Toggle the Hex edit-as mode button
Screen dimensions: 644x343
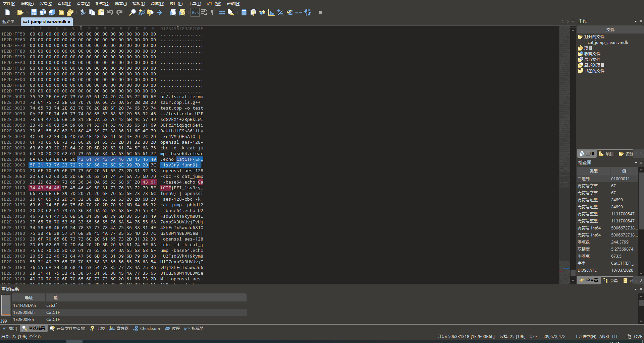point(195,12)
